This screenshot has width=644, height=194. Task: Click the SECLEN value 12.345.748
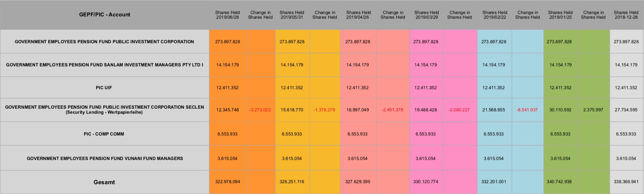click(x=227, y=110)
